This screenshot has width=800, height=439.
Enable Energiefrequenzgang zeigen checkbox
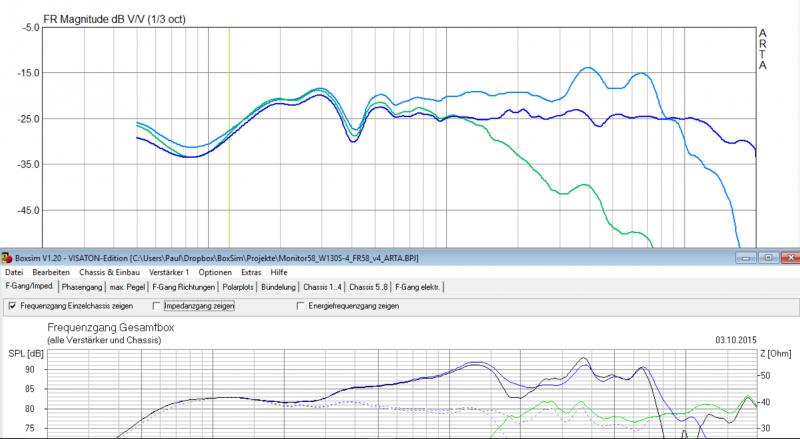pyautogui.click(x=301, y=306)
